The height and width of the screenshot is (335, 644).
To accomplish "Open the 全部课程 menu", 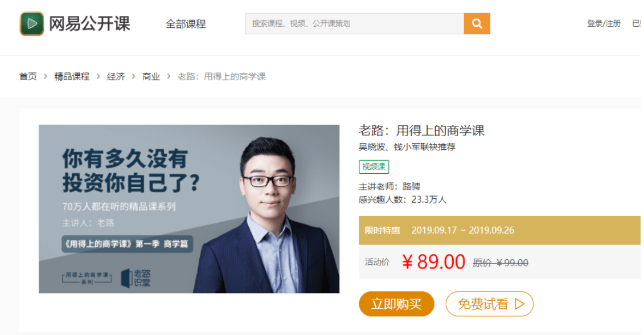I will click(186, 24).
